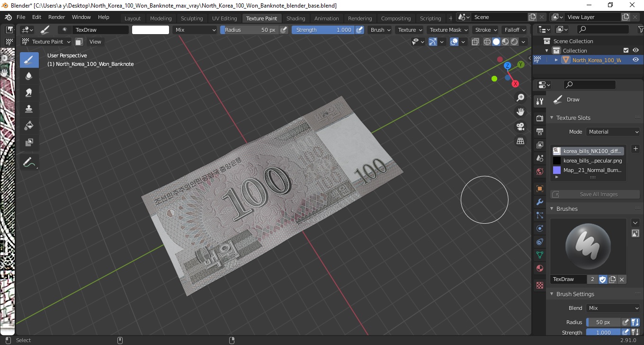644x345 pixels.
Task: Collapse the Texture Slots panel
Action: tap(551, 118)
